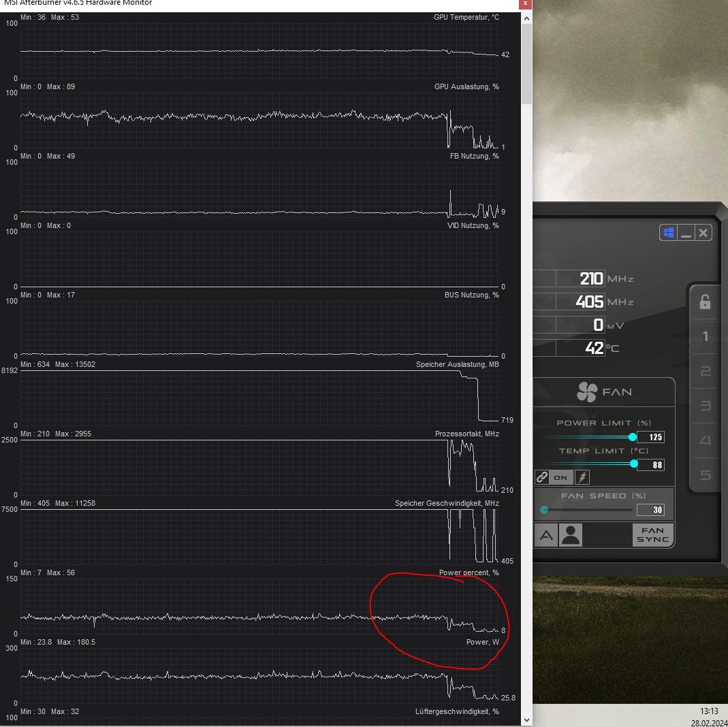Select profile slot 3
Screen dimensions: 728x727
click(x=706, y=406)
